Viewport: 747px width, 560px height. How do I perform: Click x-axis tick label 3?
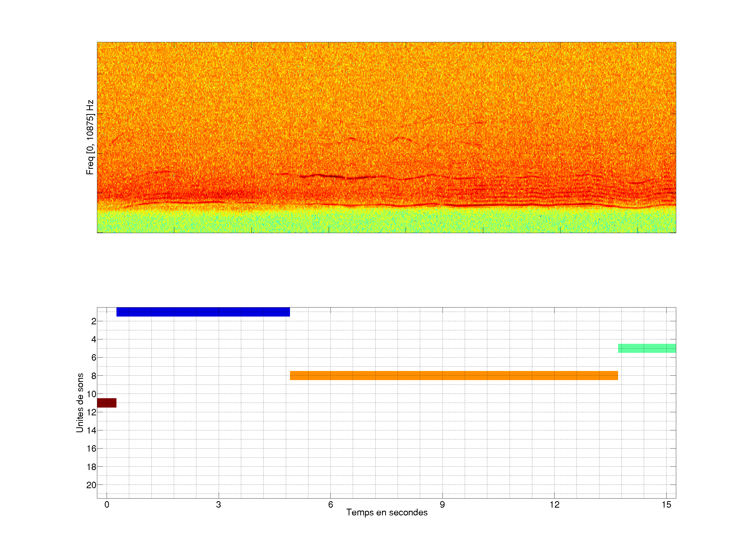click(218, 505)
